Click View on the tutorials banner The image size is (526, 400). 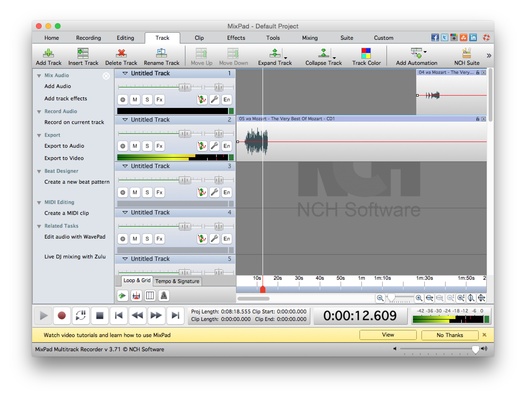(x=388, y=335)
